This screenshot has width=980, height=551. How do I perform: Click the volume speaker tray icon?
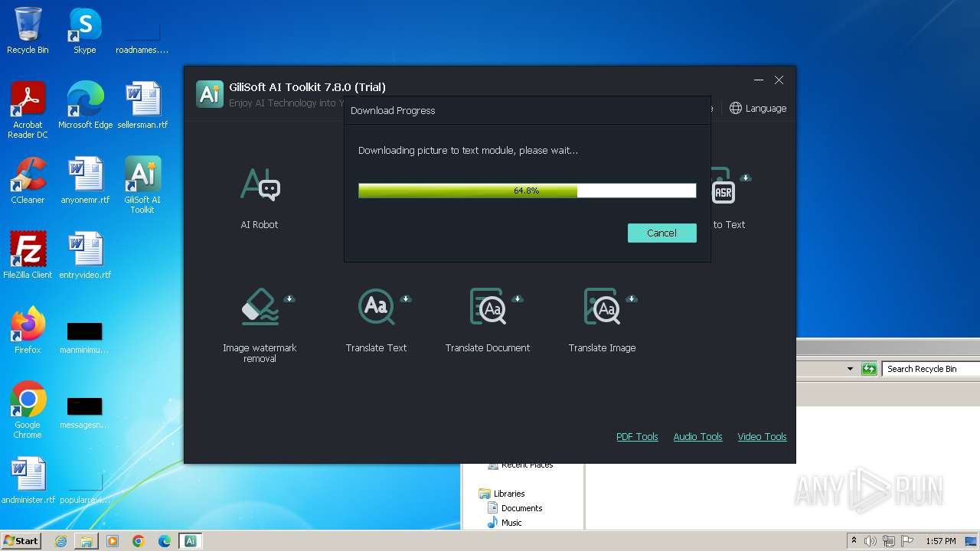[871, 541]
